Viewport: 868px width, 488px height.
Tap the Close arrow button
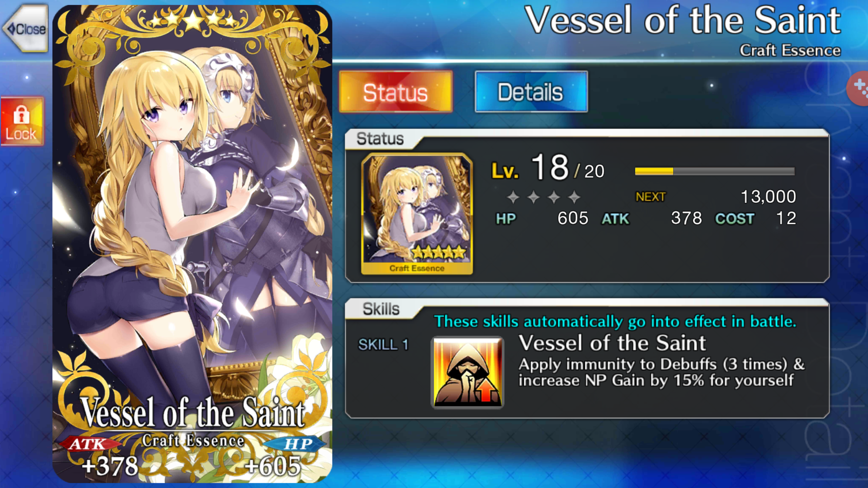pos(25,28)
